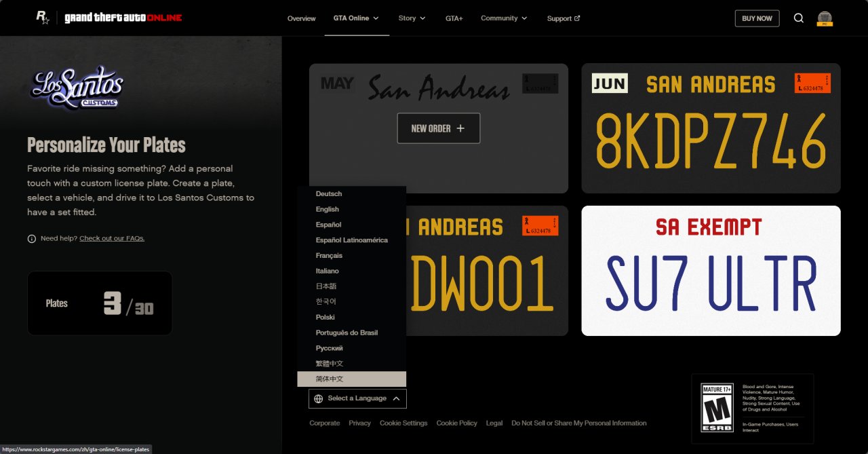868x454 pixels.
Task: Pick Italiano in the language list
Action: (x=351, y=271)
